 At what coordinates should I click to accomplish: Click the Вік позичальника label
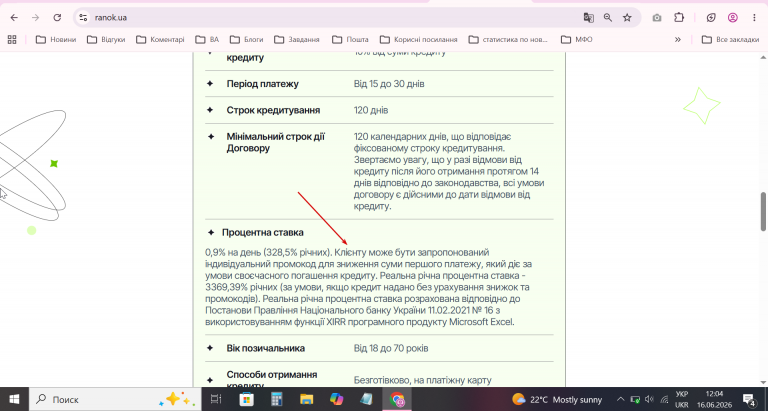tap(266, 348)
